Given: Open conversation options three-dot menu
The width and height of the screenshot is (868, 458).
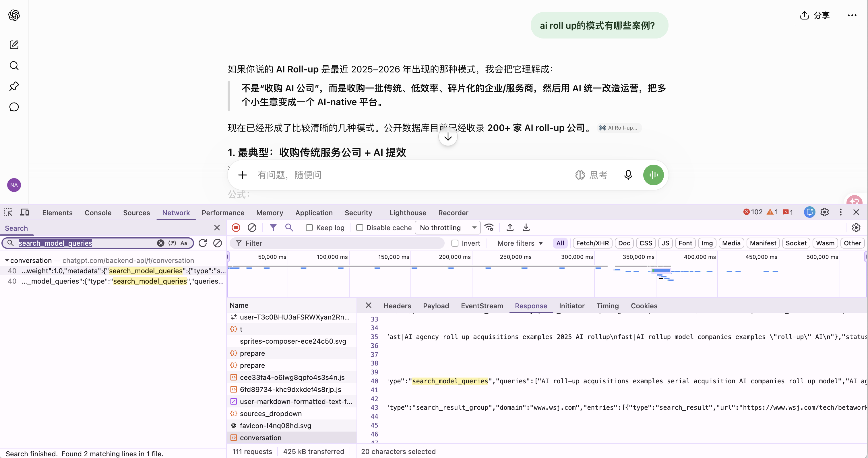Looking at the screenshot, I should (852, 15).
